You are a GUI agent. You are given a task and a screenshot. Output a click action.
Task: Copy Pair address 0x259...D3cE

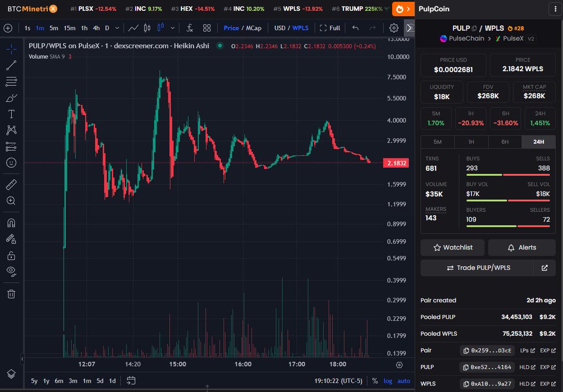(487, 350)
